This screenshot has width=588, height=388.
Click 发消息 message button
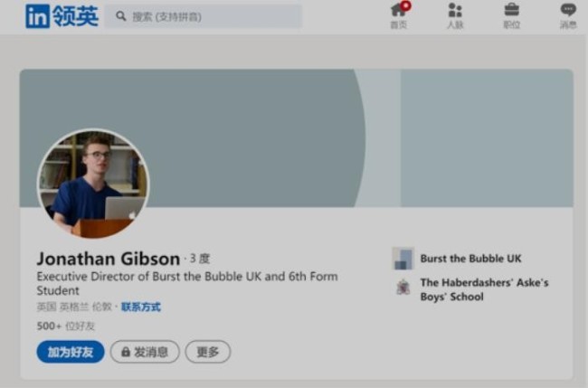pyautogui.click(x=145, y=352)
